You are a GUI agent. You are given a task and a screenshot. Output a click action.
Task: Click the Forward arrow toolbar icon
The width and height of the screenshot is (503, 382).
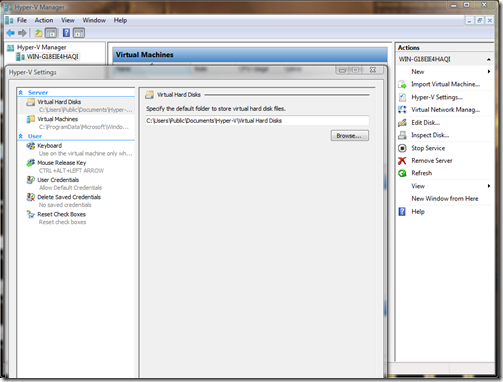point(22,33)
